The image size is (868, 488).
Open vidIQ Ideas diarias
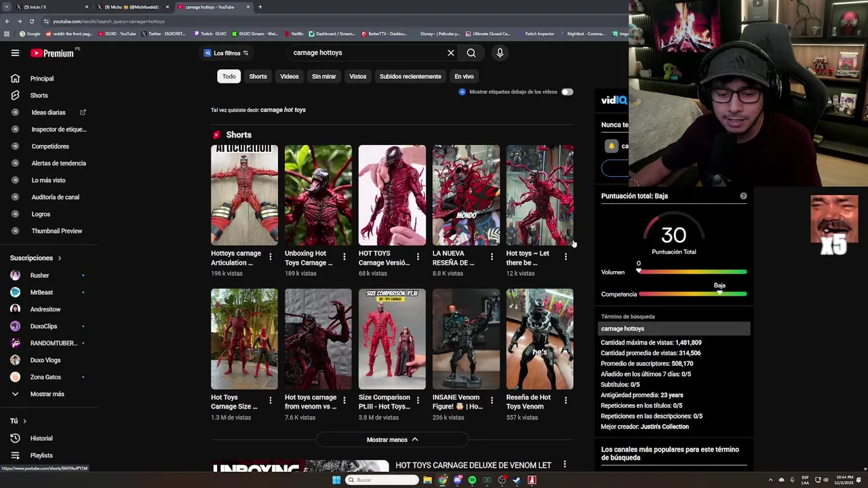(x=48, y=113)
